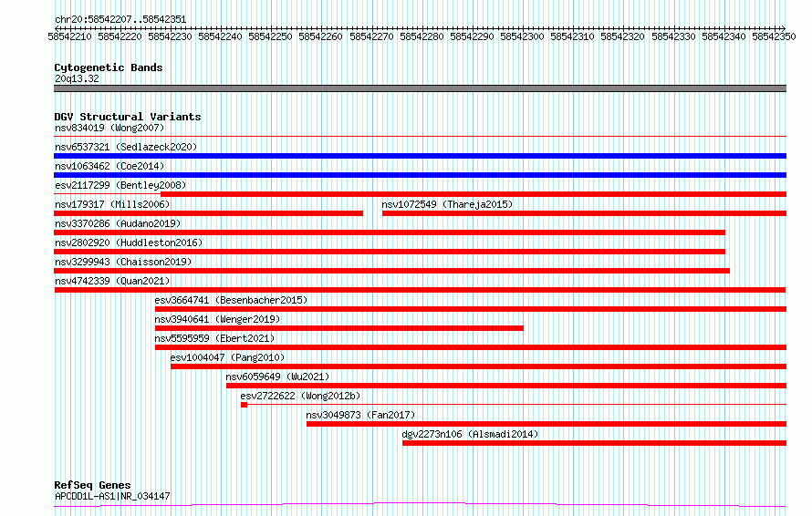Click the small red block of esv2722622
This screenshot has height=516, width=812.
click(x=244, y=405)
